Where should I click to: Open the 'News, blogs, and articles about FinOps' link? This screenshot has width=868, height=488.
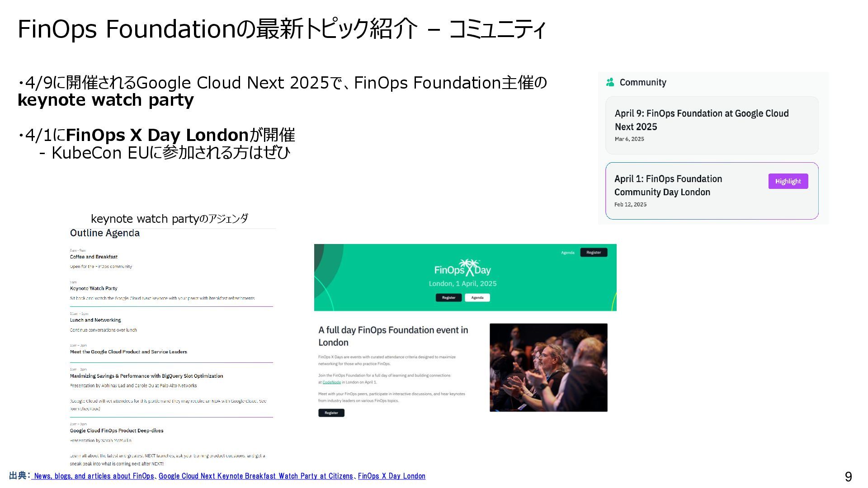coord(94,476)
